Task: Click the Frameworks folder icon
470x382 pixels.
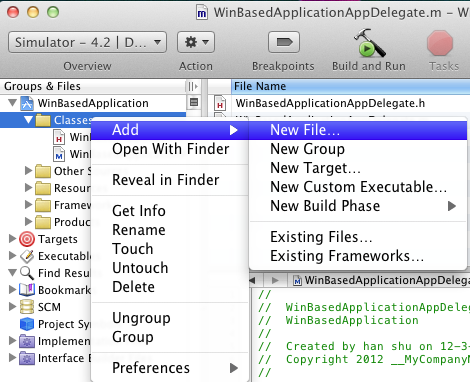Action: point(43,205)
